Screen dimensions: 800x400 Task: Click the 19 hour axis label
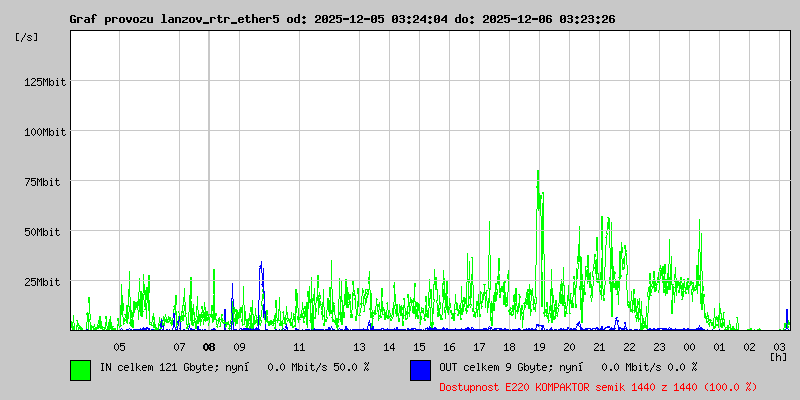coord(539,347)
